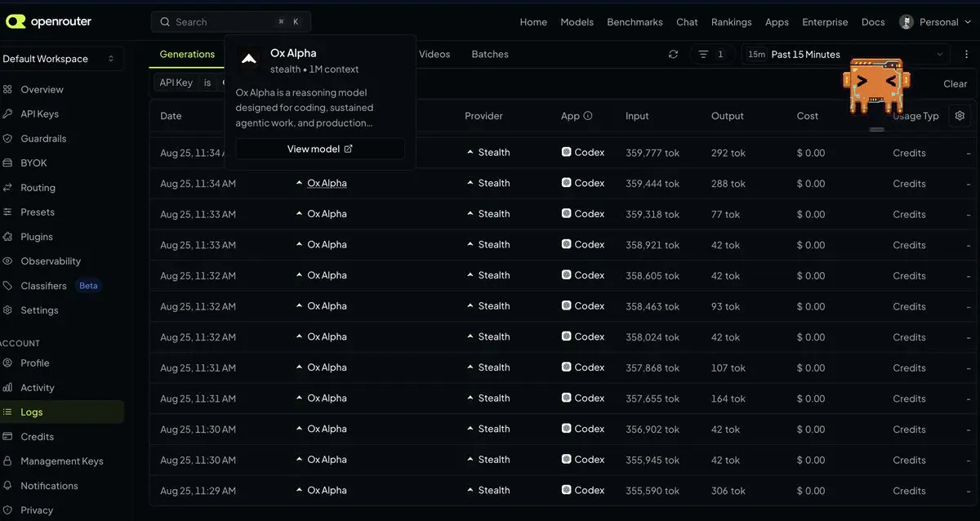Click the 164 tok output cell
This screenshot has width=980, height=521.
click(x=728, y=399)
